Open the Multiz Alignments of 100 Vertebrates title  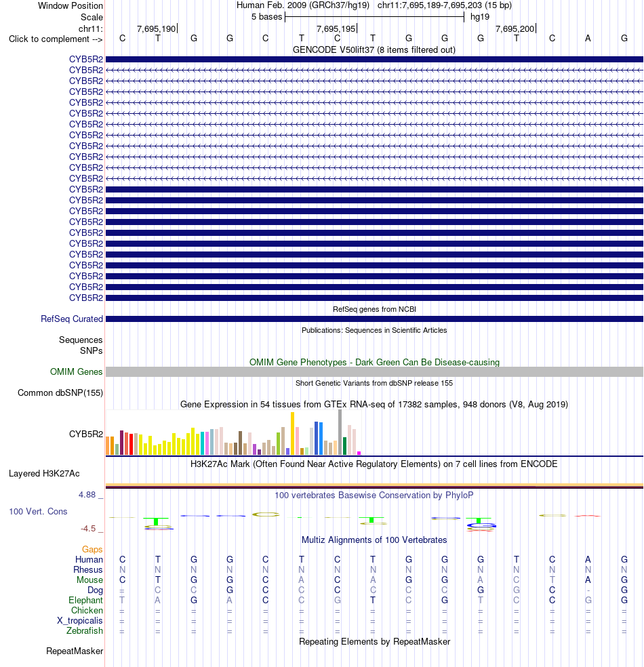(x=374, y=540)
